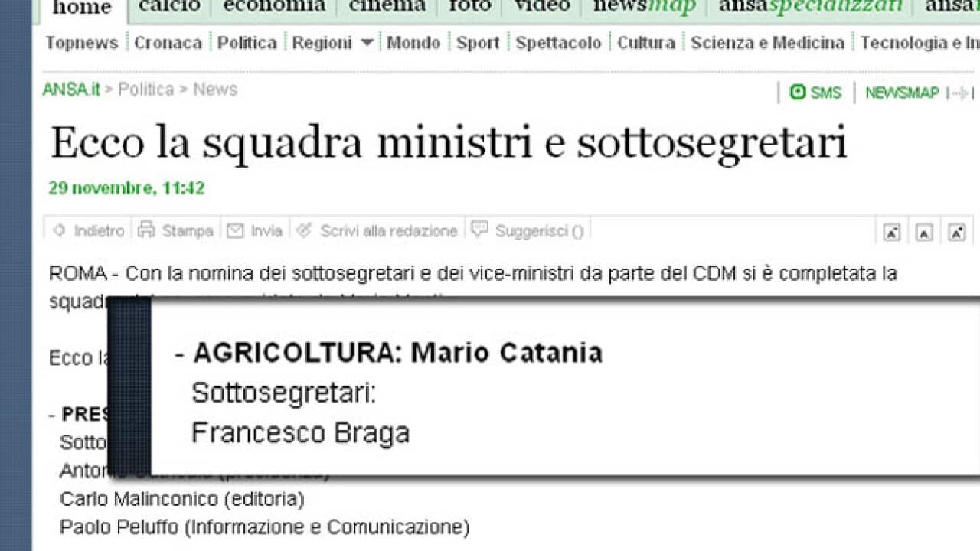This screenshot has width=980, height=551.
Task: Select the medium text size icon
Action: point(924,233)
